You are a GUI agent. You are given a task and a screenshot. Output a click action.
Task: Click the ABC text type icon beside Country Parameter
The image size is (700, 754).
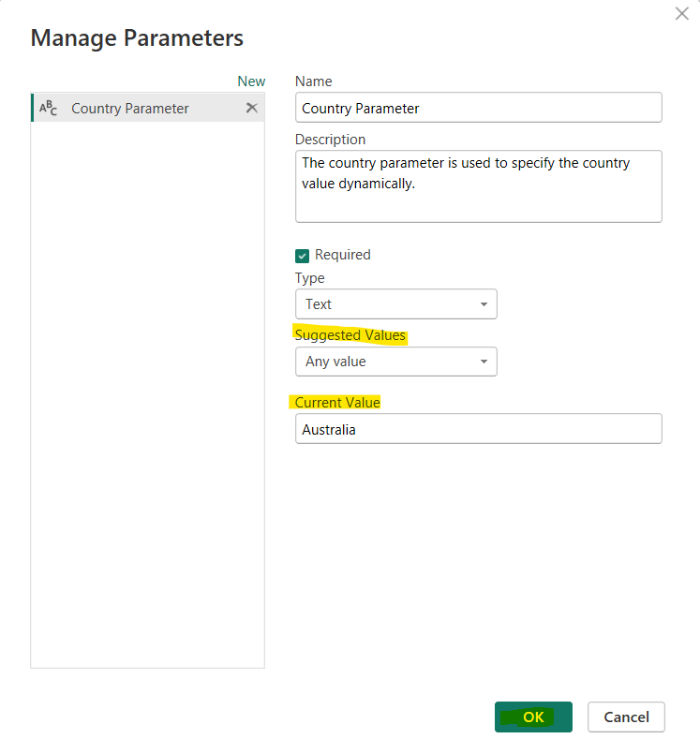coord(47,108)
